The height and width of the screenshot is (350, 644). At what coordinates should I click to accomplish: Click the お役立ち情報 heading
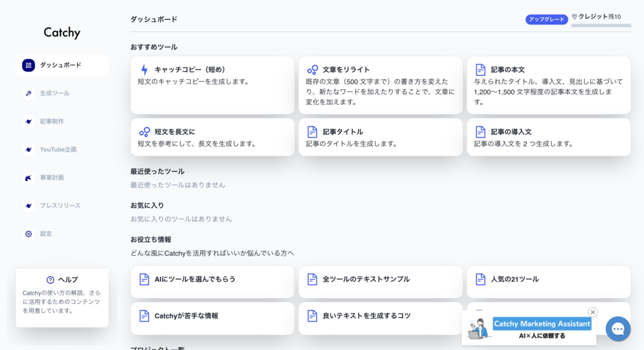pos(151,239)
